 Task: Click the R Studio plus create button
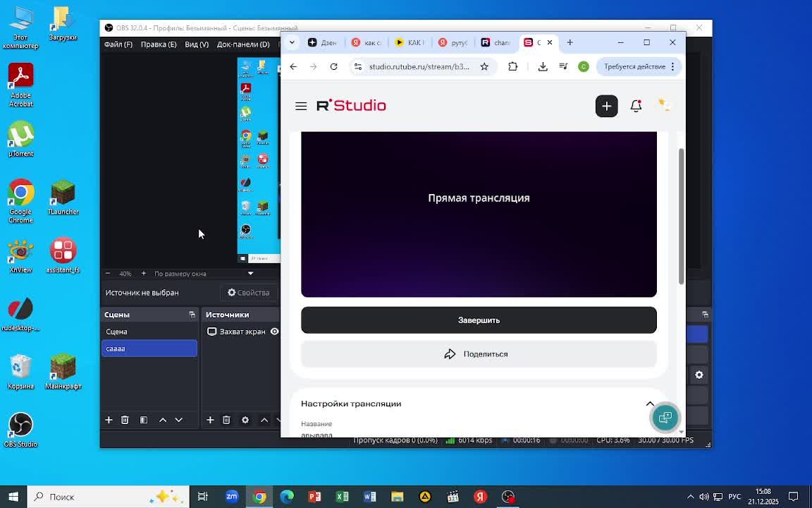tap(606, 107)
